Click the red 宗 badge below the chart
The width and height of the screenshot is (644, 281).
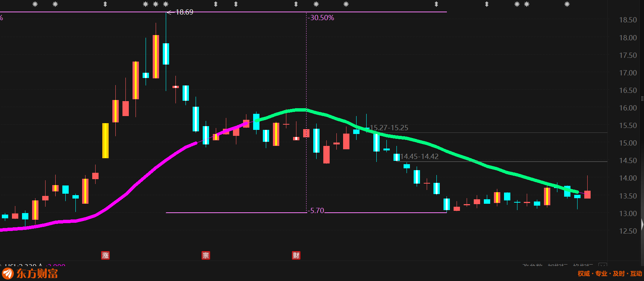click(x=206, y=255)
